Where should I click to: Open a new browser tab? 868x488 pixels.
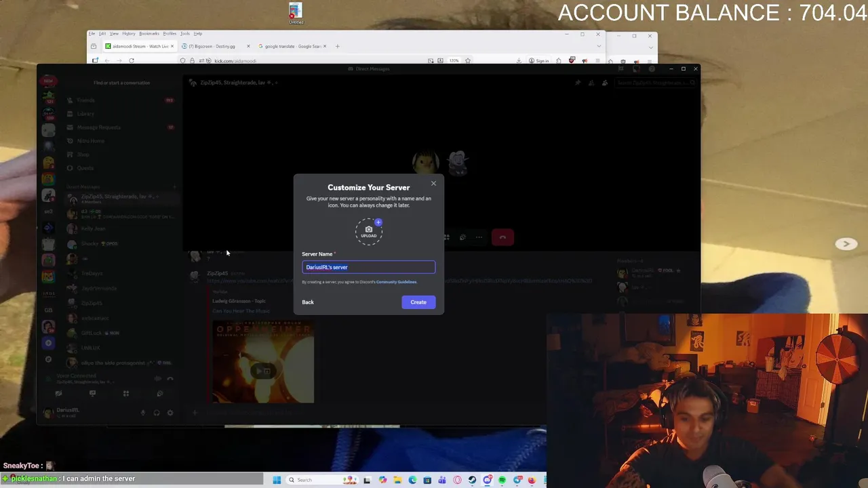pos(337,46)
